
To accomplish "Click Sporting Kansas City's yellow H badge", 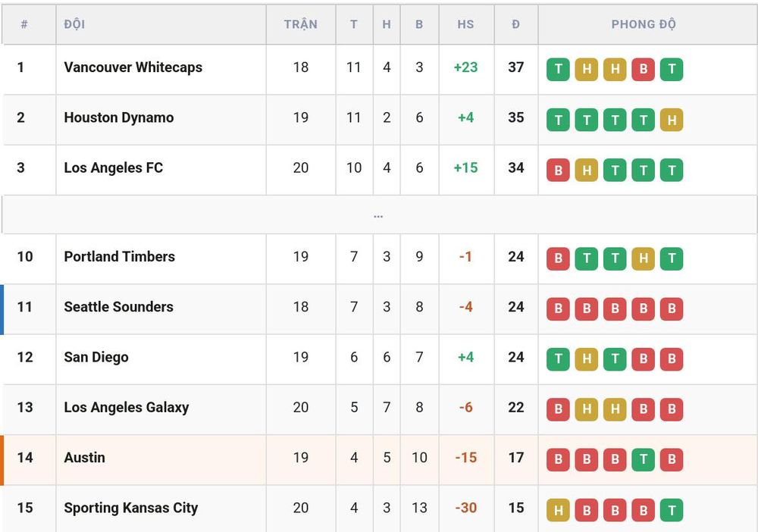I will [x=559, y=510].
